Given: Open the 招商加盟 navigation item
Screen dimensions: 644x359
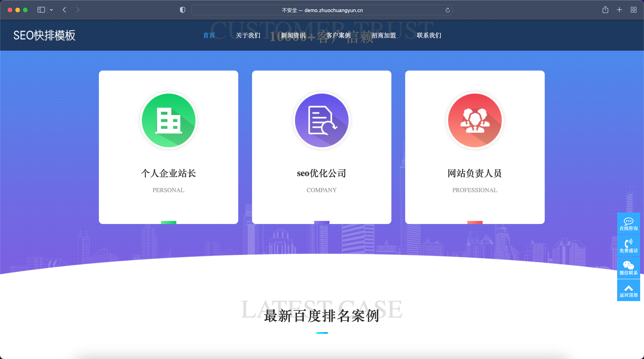Looking at the screenshot, I should (384, 35).
